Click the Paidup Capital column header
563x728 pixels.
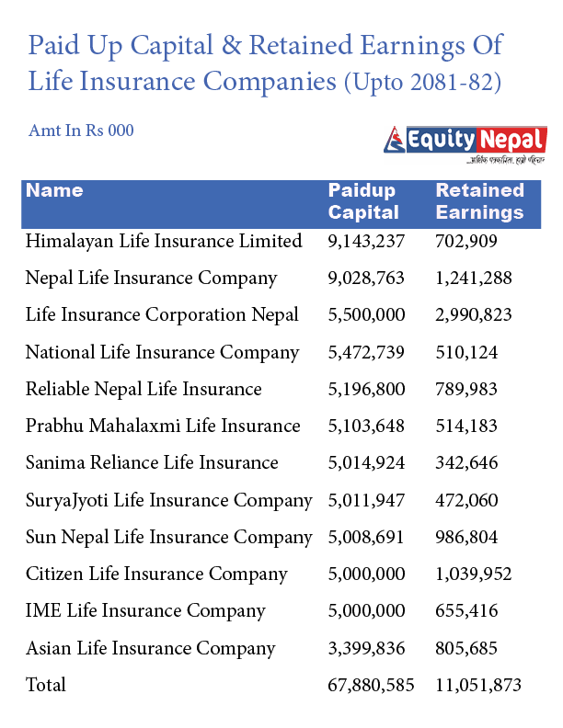tap(363, 201)
